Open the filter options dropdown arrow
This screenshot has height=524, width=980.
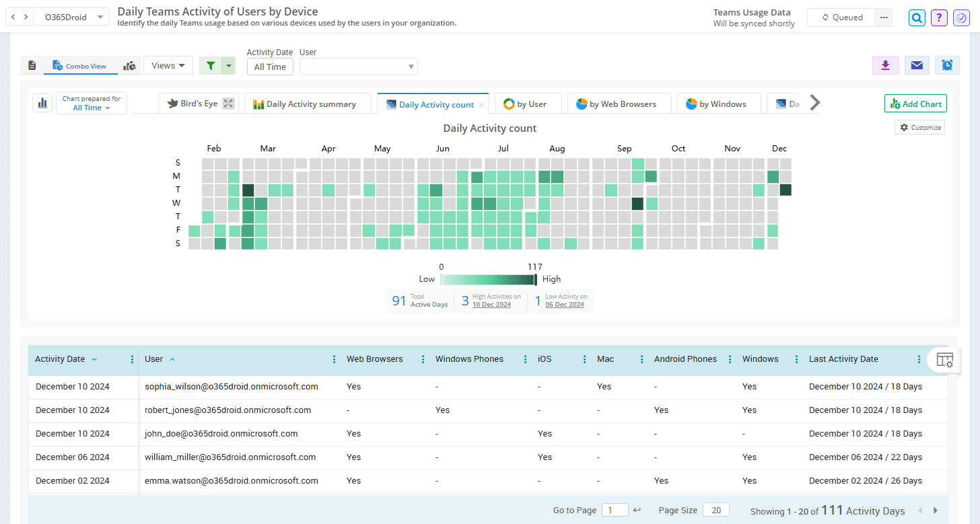point(228,65)
